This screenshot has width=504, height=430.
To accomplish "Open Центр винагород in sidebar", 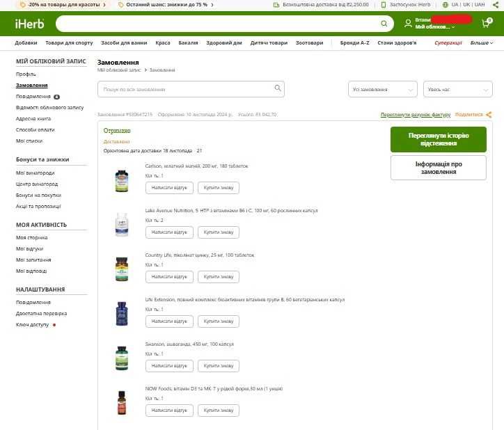I will (37, 184).
